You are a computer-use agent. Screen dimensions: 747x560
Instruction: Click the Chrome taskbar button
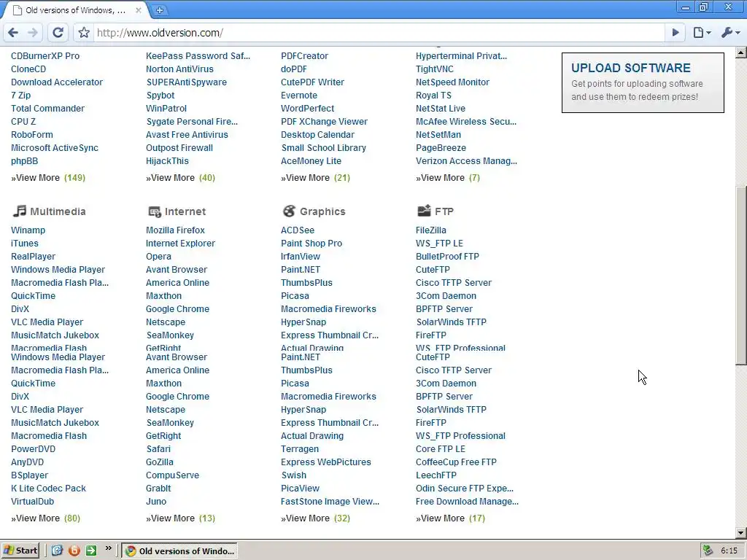[179, 551]
